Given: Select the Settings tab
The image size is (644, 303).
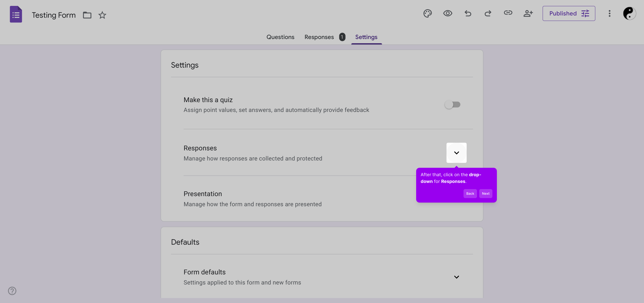Looking at the screenshot, I should (x=366, y=37).
